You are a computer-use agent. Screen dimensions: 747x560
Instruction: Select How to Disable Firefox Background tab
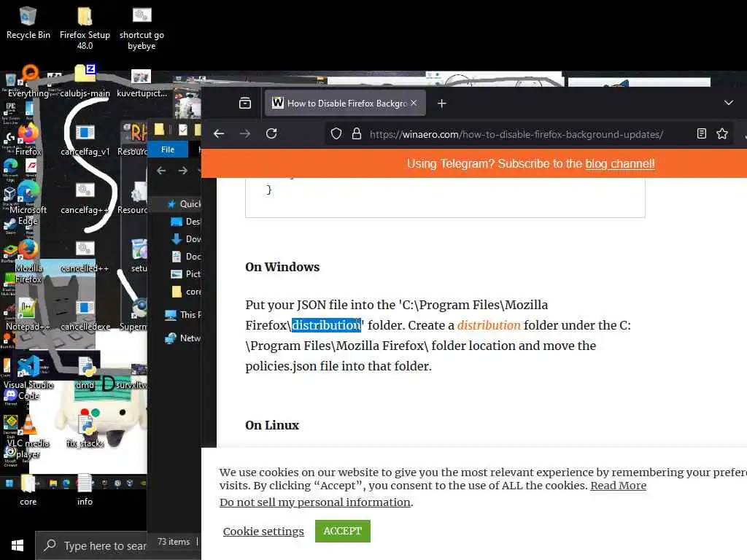pyautogui.click(x=345, y=103)
